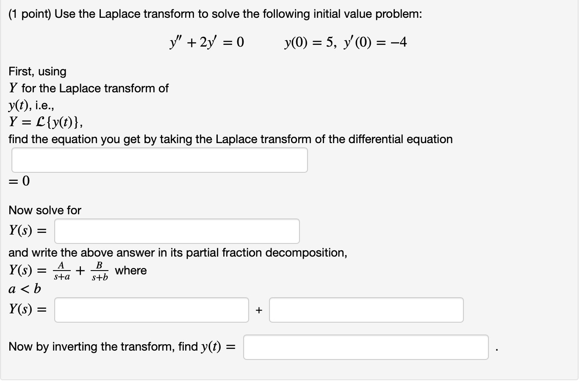Image resolution: width=588 pixels, height=387 pixels.
Task: Click the 'First, using' instruction text
Action: [x=37, y=72]
